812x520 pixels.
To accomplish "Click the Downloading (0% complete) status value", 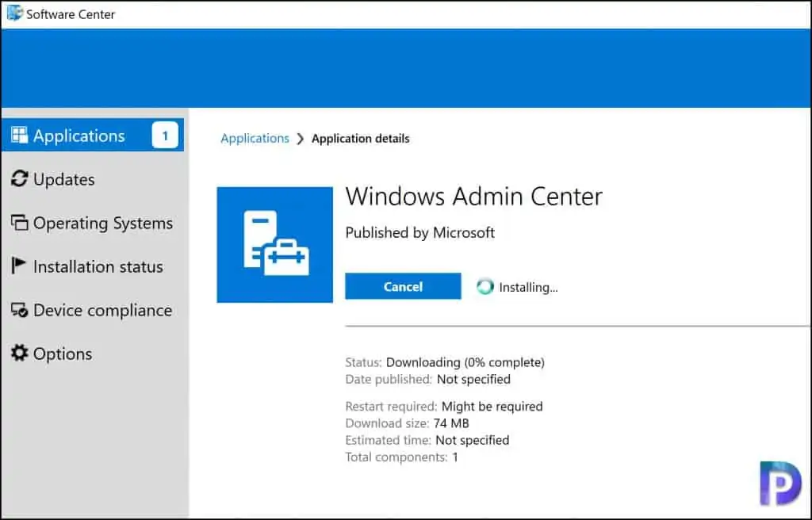I will pos(465,362).
